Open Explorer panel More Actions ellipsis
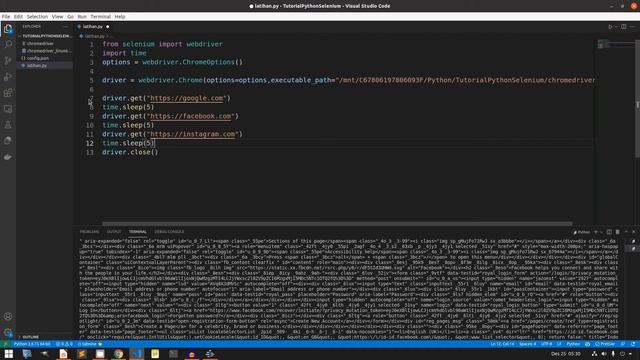The height and width of the screenshot is (360, 640). coord(66,27)
